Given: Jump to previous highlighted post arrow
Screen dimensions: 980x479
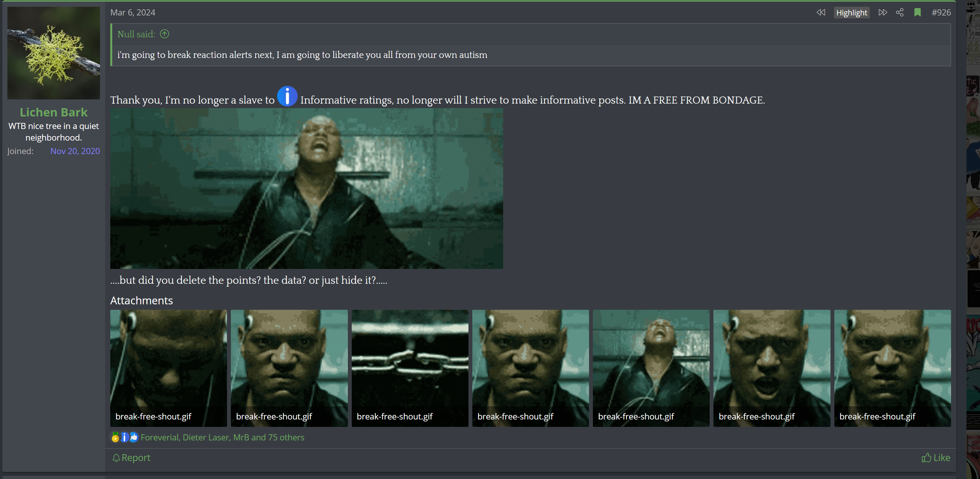Looking at the screenshot, I should coord(821,13).
